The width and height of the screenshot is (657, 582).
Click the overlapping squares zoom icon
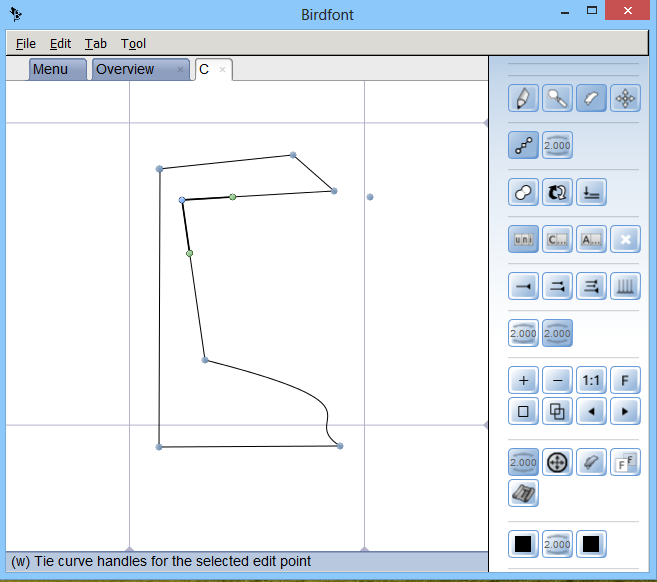(557, 411)
